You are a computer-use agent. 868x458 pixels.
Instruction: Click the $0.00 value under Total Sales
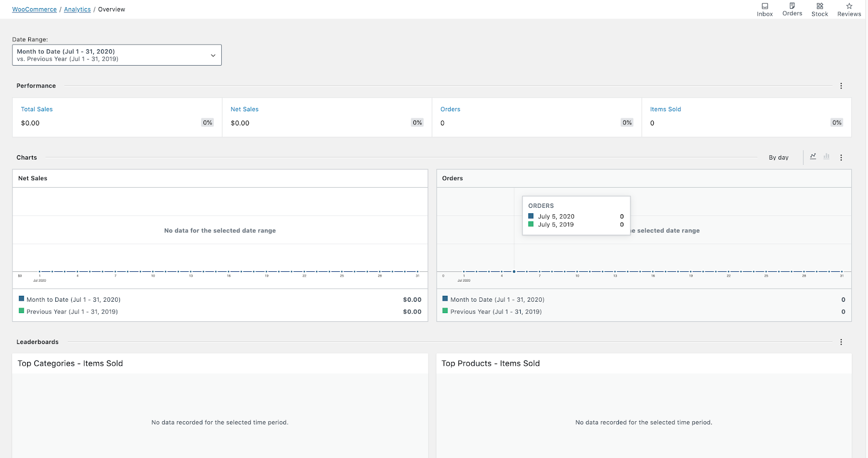pyautogui.click(x=30, y=123)
